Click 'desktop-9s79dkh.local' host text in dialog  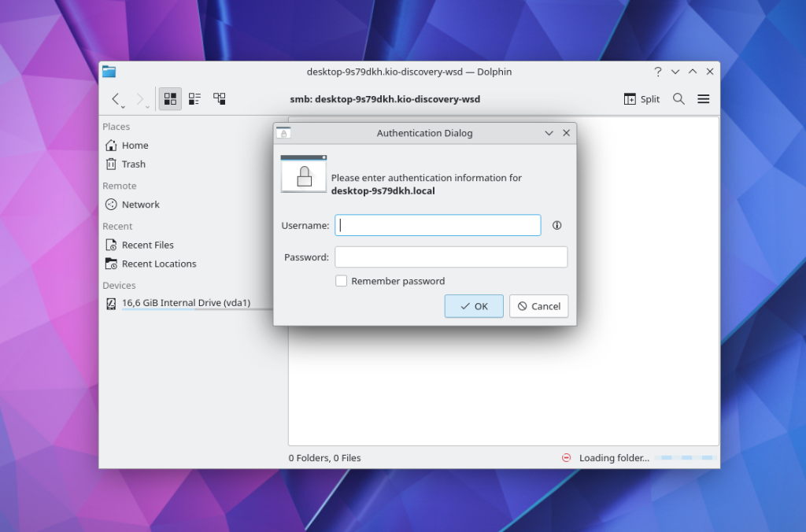click(x=383, y=190)
